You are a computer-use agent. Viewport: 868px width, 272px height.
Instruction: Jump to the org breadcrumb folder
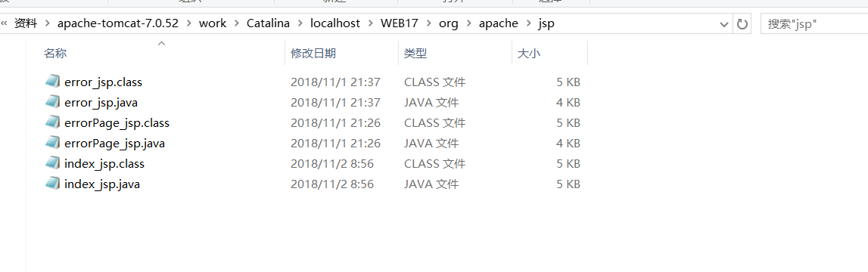449,23
